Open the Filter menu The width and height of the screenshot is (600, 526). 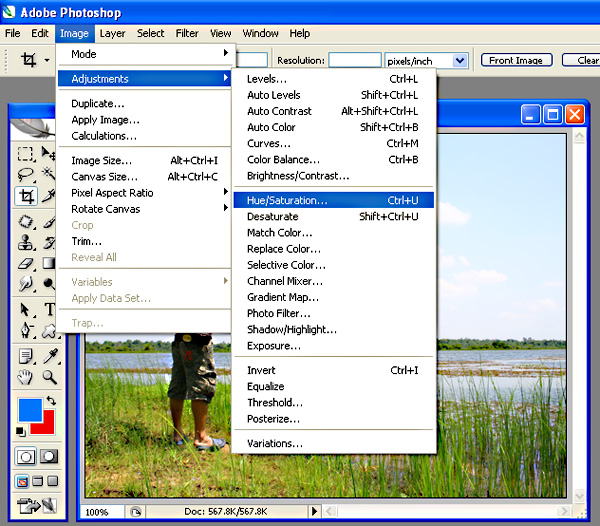point(187,34)
